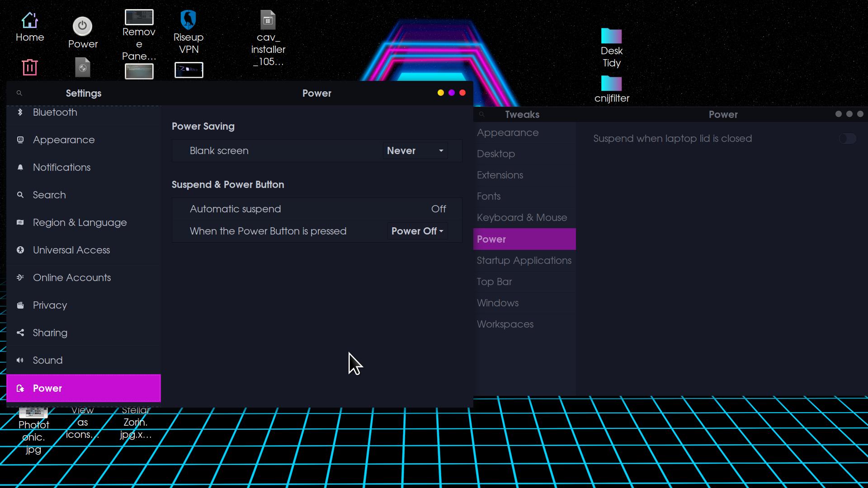Click the Extensions sidebar link
Viewport: 868px width, 488px height.
click(x=500, y=174)
